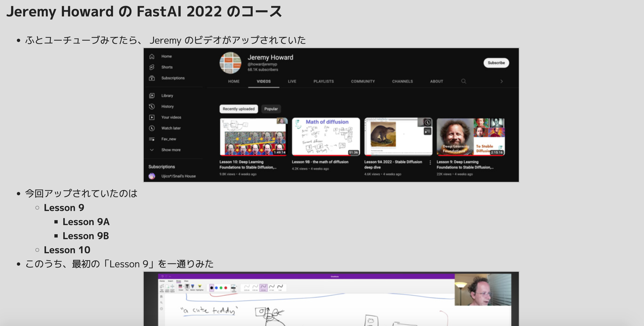
Task: Choose the 1 mm pen thickness
Action: click(280, 288)
